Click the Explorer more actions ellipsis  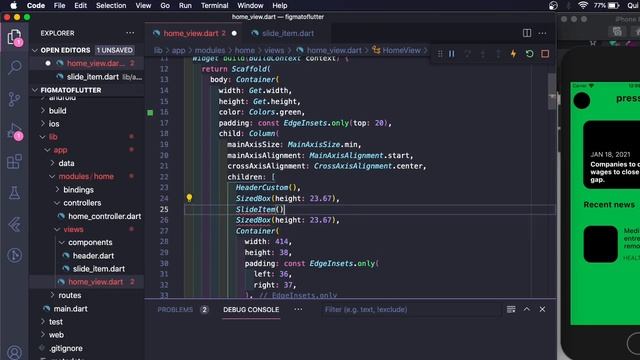tap(130, 33)
